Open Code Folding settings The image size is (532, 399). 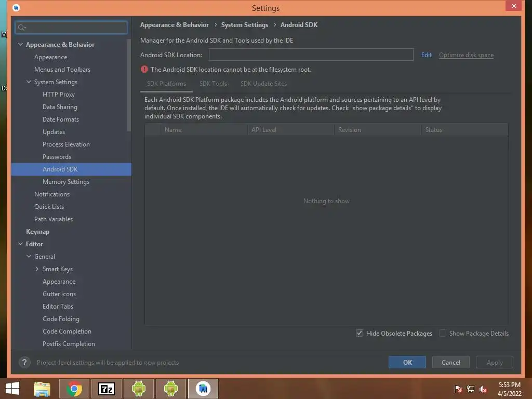pyautogui.click(x=61, y=319)
